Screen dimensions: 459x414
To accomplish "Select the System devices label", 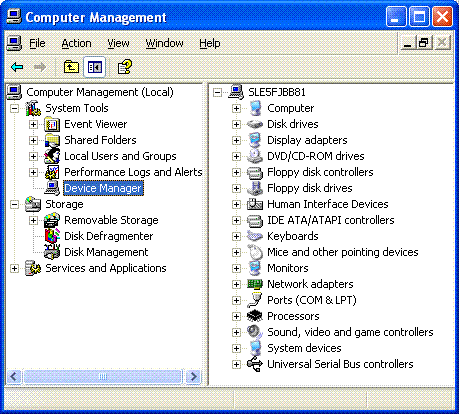I will click(304, 348).
